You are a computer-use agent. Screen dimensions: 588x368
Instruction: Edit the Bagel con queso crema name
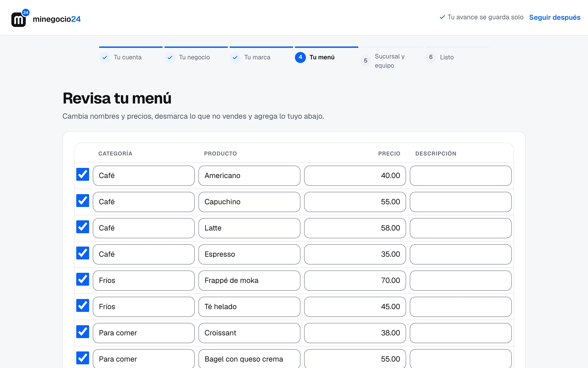249,359
